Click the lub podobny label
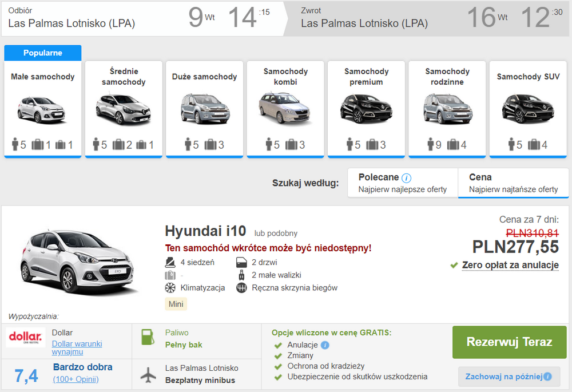The width and height of the screenshot is (572, 392). 276,233
